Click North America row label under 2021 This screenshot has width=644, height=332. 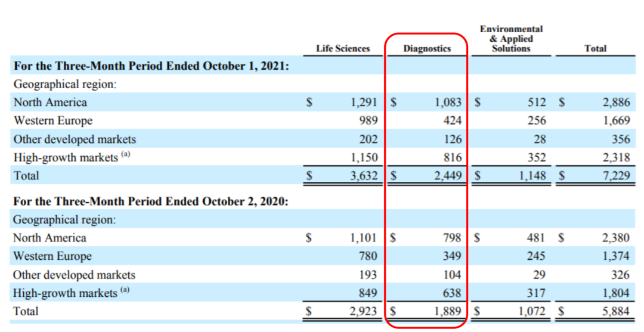[x=50, y=103]
